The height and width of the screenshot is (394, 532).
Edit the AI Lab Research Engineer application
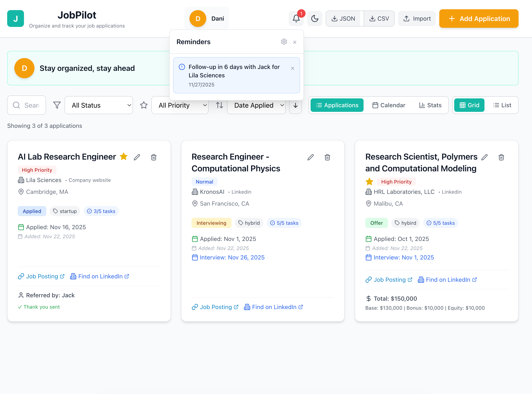tap(137, 157)
